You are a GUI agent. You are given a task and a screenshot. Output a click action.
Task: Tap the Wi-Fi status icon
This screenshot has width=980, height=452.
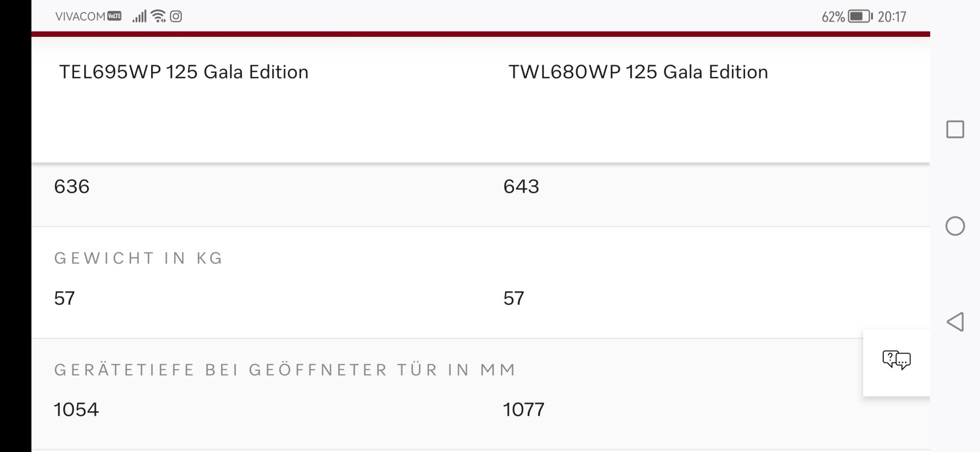pos(158,17)
